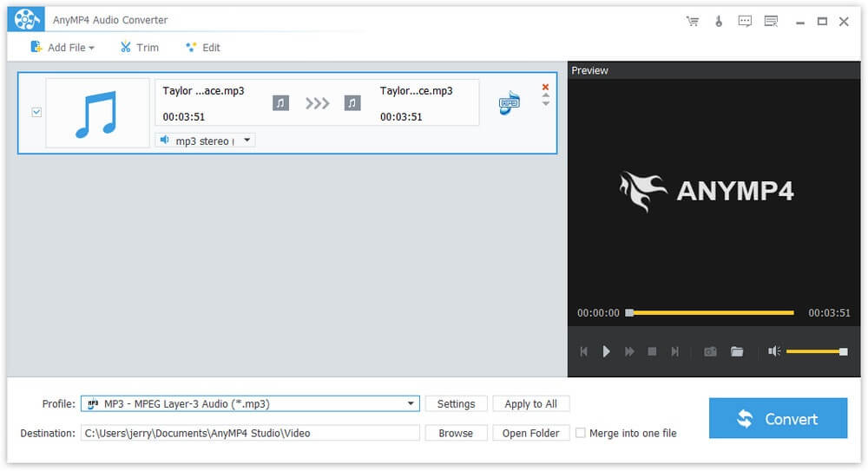
Task: Skip to next in preview player
Action: tap(674, 351)
